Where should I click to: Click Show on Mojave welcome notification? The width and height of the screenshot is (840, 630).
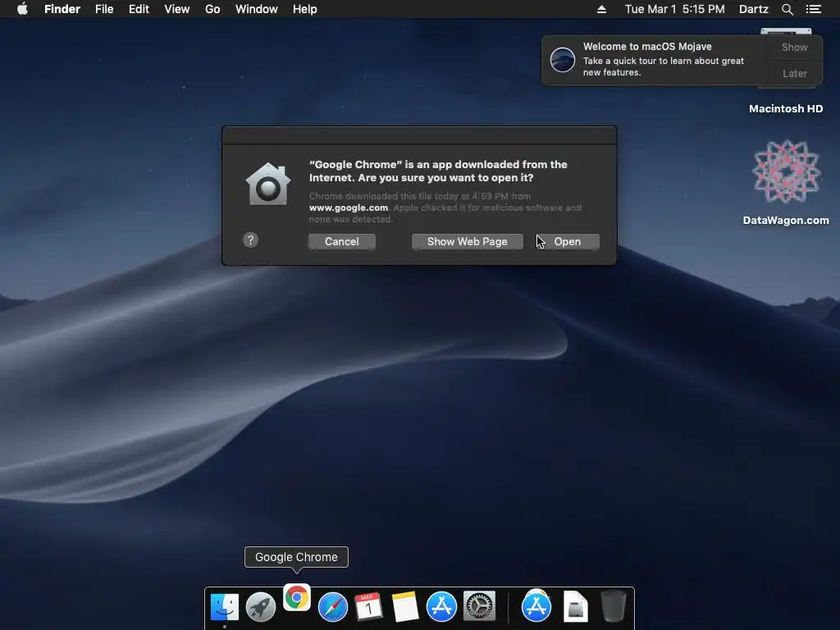click(794, 47)
